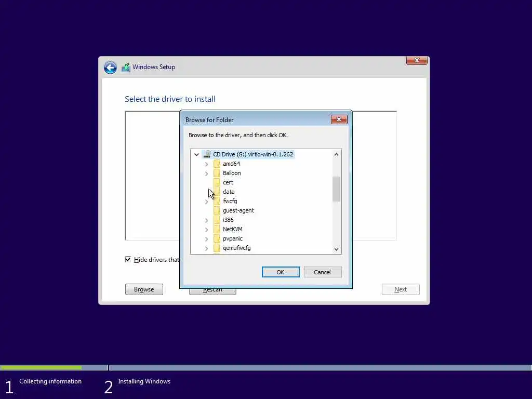Screen dimensions: 532x399
Task: Cancel the Browse for Folder dialog
Action: [x=322, y=272]
